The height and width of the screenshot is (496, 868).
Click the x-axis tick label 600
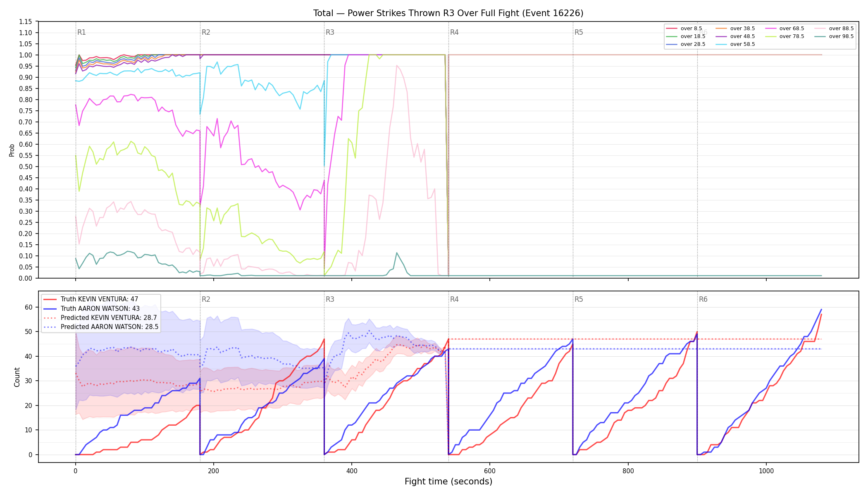pos(490,471)
